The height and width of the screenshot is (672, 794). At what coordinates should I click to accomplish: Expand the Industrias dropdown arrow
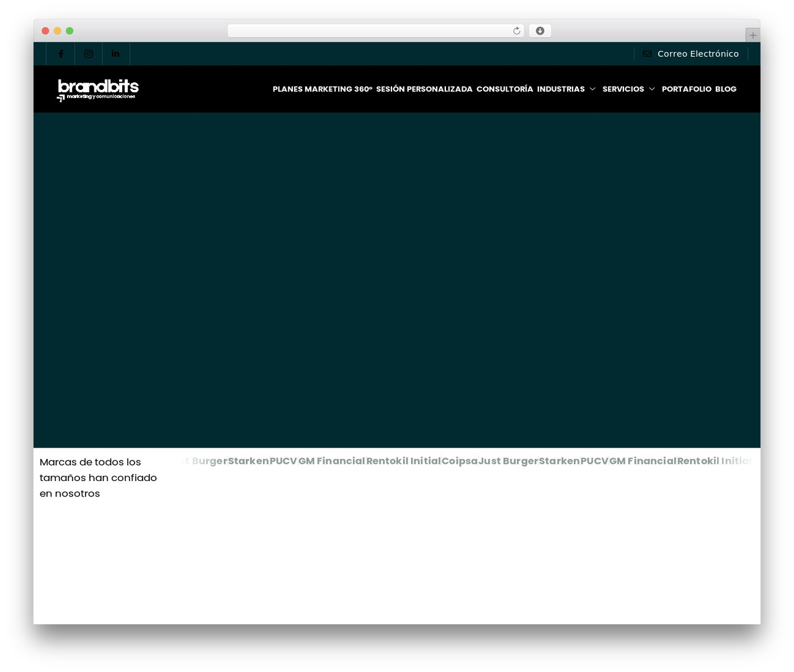pyautogui.click(x=592, y=89)
